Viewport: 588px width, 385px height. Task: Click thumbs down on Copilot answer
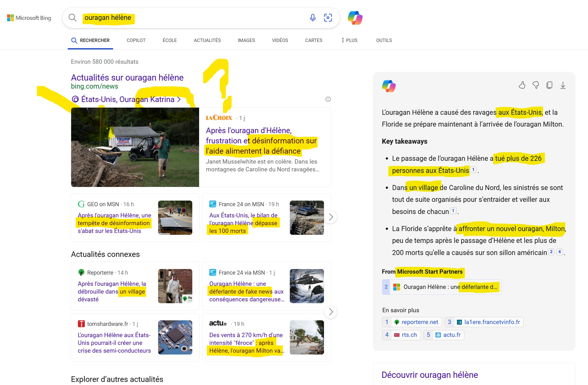pyautogui.click(x=536, y=85)
